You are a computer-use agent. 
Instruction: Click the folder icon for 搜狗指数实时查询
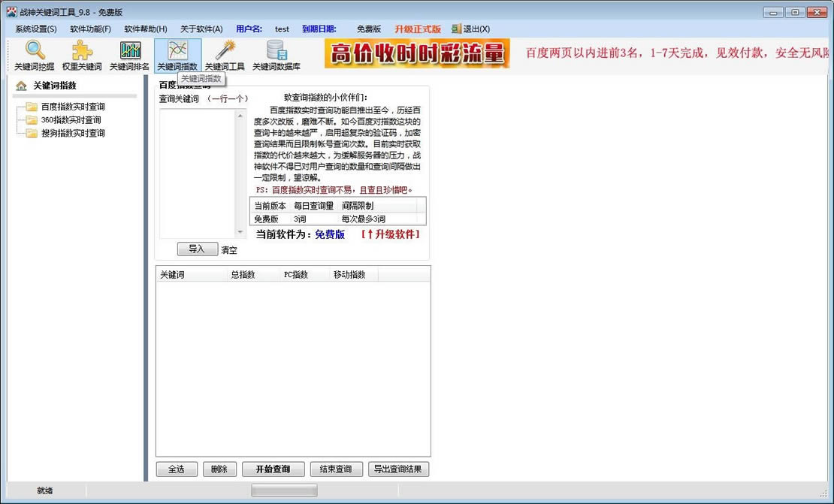point(32,134)
